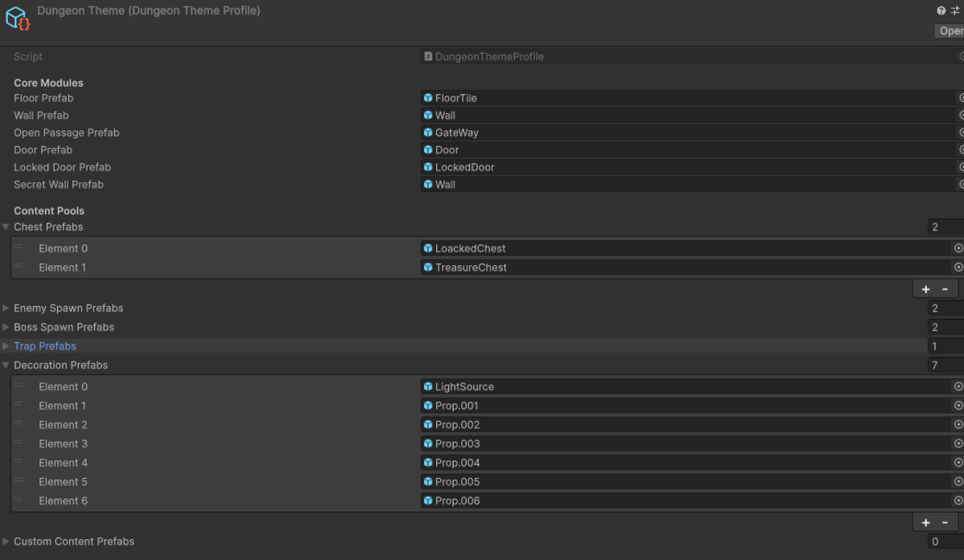Edit the Custom Content Prefabs size field
The height and width of the screenshot is (560, 964).
pos(946,542)
